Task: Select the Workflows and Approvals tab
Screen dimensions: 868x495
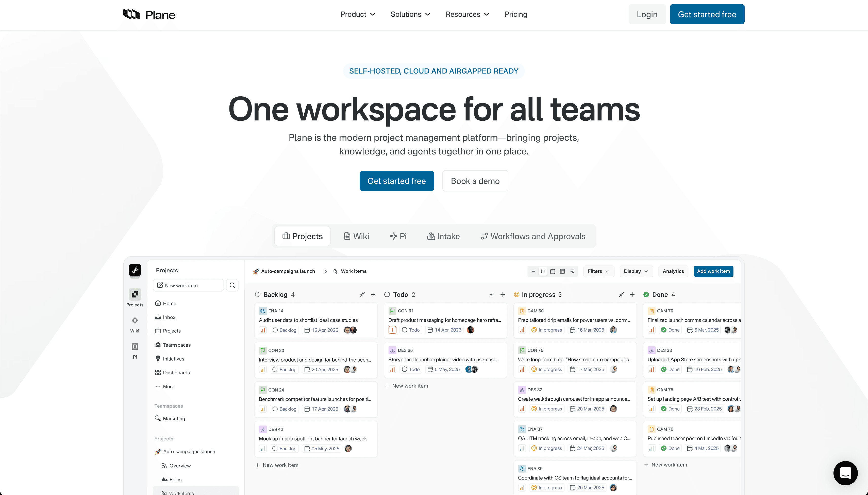Action: tap(533, 236)
